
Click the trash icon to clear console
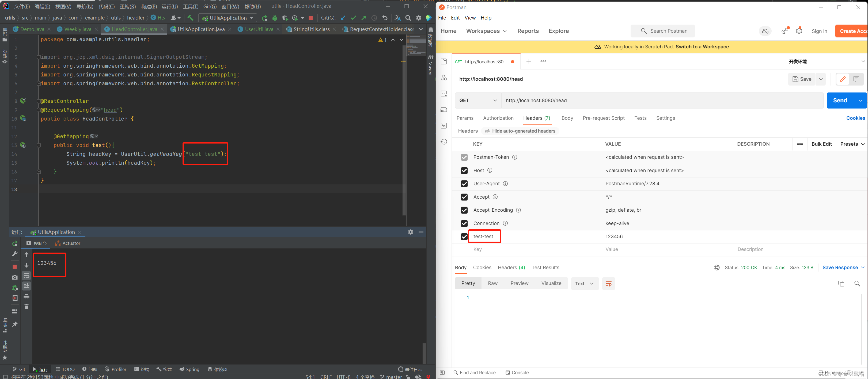click(x=26, y=307)
